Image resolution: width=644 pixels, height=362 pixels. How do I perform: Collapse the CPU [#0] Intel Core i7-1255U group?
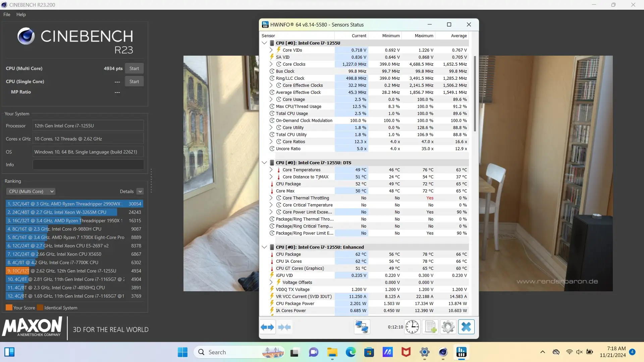coord(264,43)
